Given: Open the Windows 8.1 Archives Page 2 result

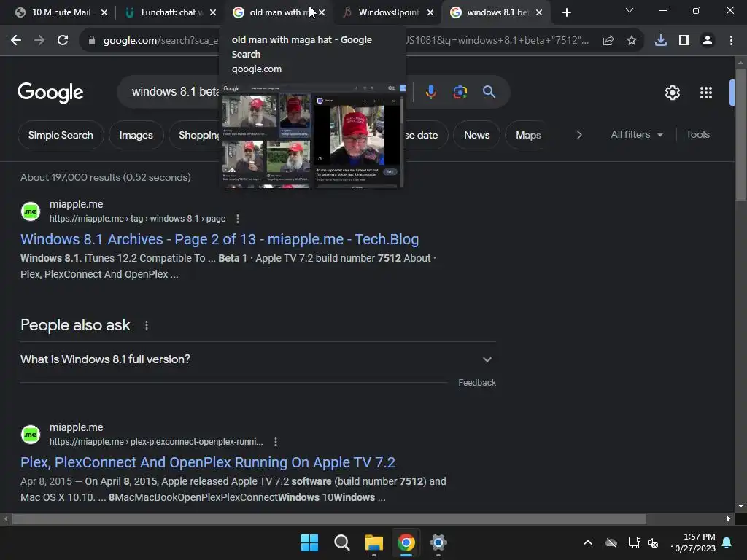Looking at the screenshot, I should tap(220, 239).
